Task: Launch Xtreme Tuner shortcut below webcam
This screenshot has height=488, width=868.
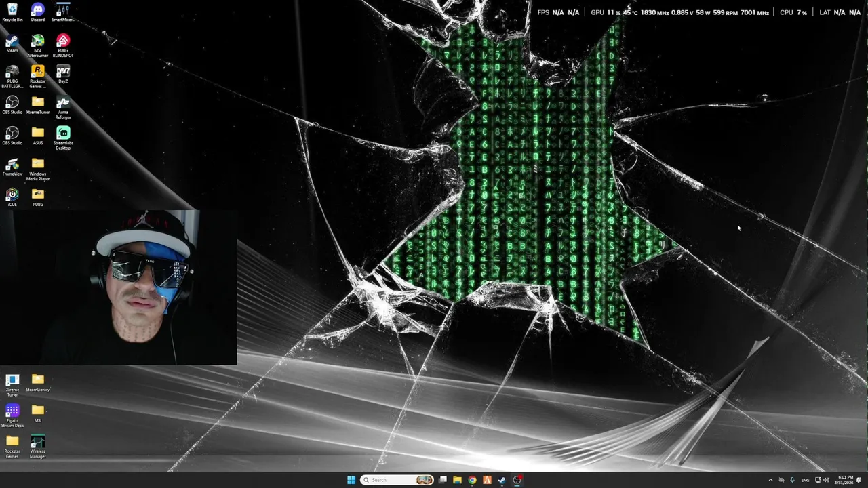Action: click(x=12, y=385)
